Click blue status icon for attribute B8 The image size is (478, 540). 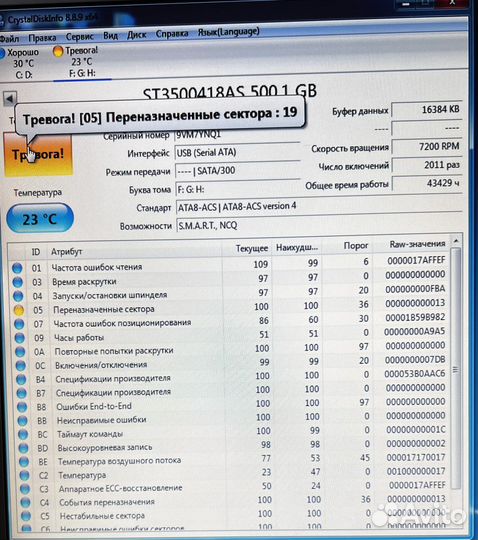pos(22,407)
